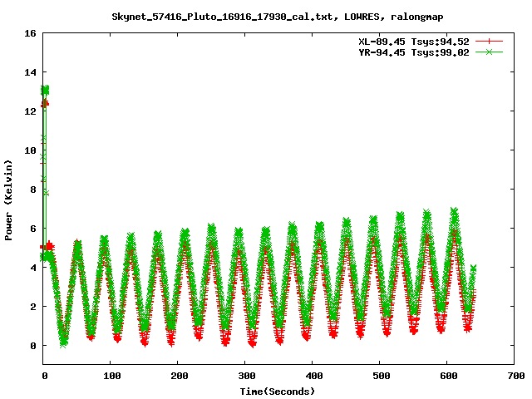Click the y-axis tick label 10
Viewport: 532px width, 399px height.
tap(30, 150)
